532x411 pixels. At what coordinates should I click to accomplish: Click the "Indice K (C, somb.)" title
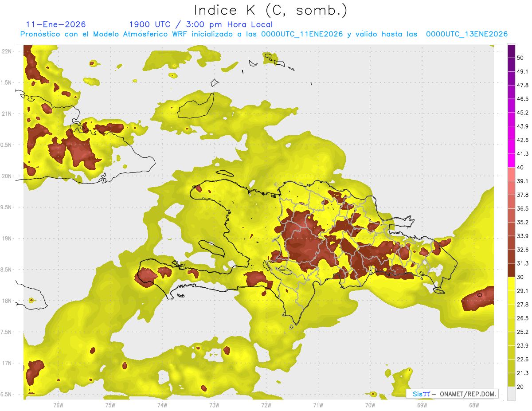pos(271,10)
